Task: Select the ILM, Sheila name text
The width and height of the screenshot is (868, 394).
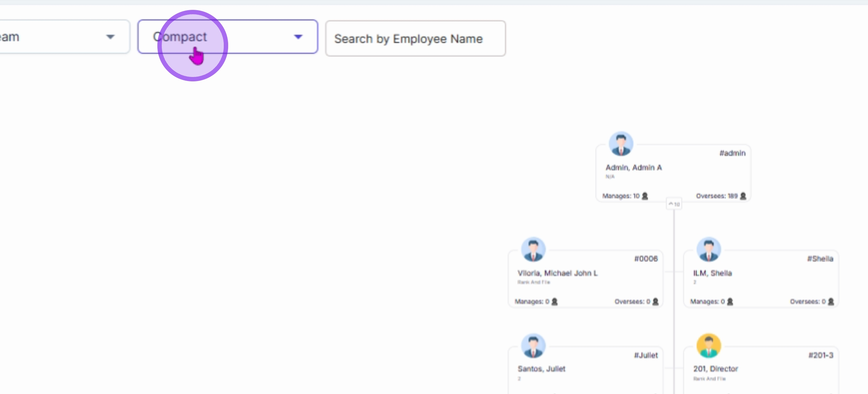Action: click(x=712, y=273)
